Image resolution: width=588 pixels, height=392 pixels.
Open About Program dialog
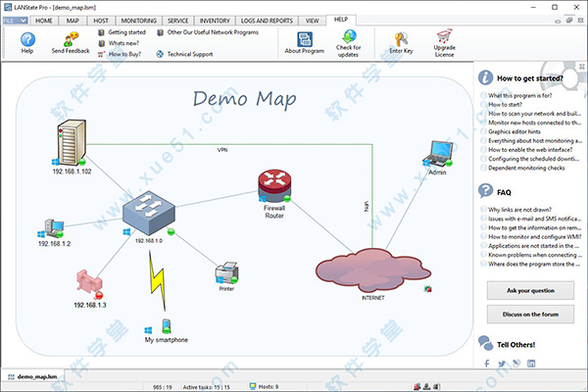point(305,43)
